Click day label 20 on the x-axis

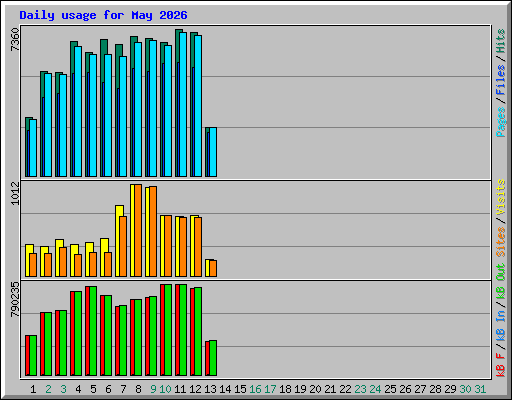(315, 389)
